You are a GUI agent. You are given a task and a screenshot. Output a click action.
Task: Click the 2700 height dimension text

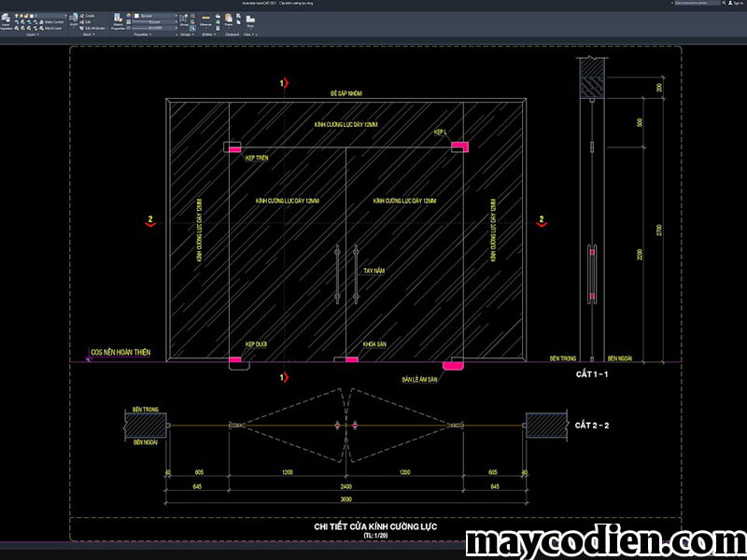pyautogui.click(x=659, y=231)
